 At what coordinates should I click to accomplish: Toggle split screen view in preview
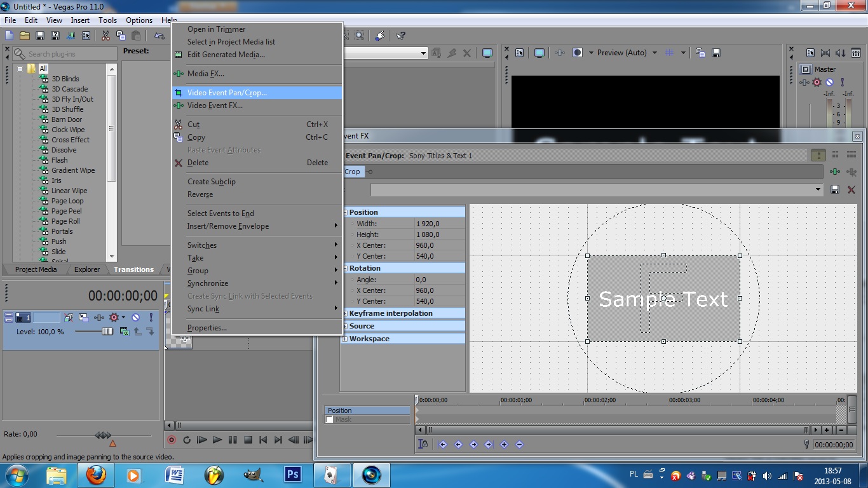coord(578,53)
